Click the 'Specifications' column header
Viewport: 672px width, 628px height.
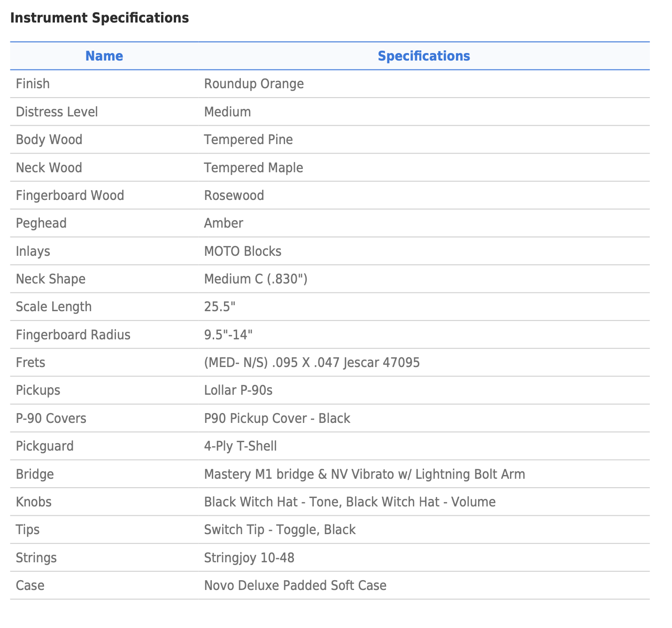point(424,56)
